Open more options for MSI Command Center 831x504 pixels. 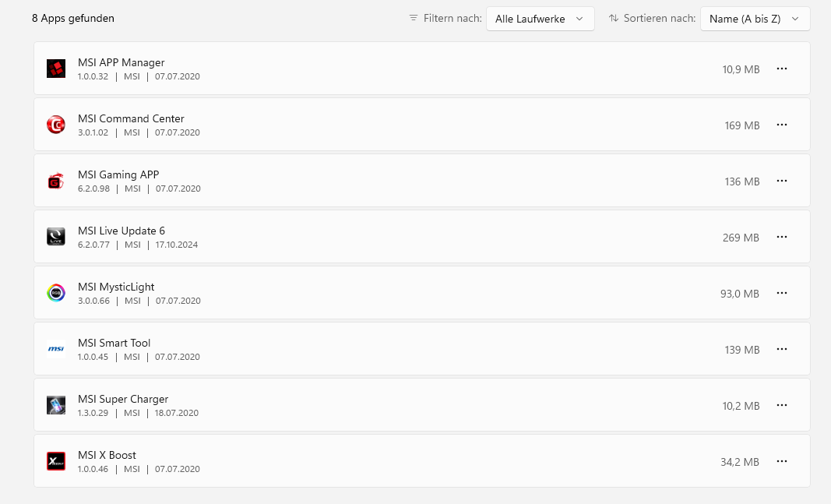point(782,125)
